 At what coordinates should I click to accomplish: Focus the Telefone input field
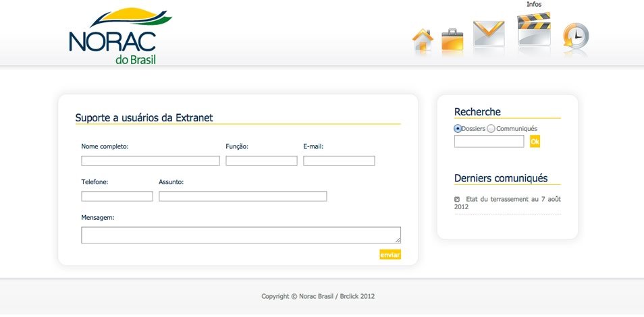tap(117, 196)
